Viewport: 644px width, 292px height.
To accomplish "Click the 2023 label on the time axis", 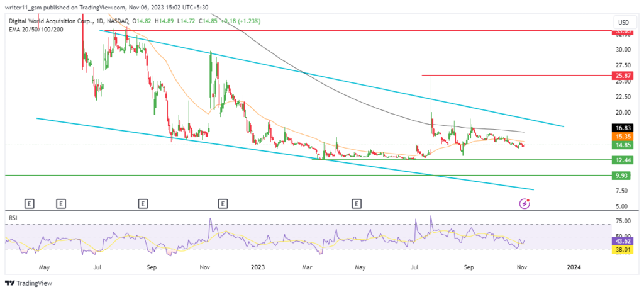I will coord(257,267).
